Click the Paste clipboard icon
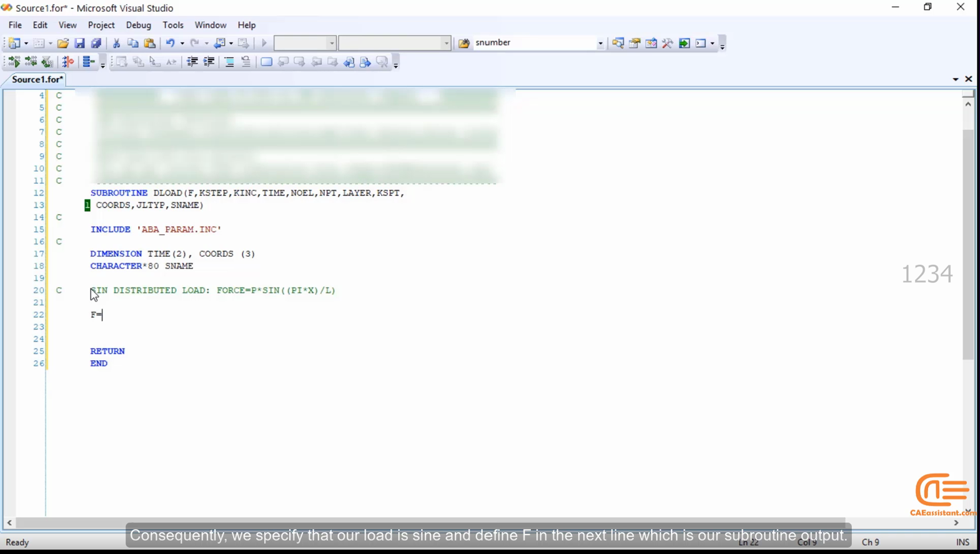Viewport: 980px width, 554px height. pos(150,43)
